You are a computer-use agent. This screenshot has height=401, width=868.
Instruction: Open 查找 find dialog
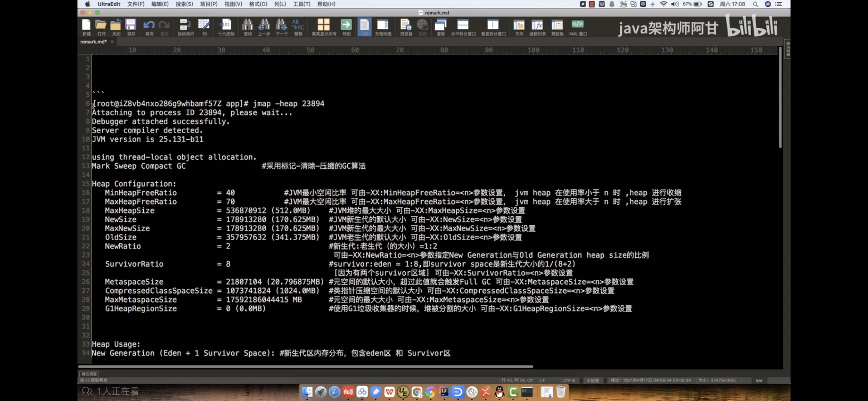247,27
